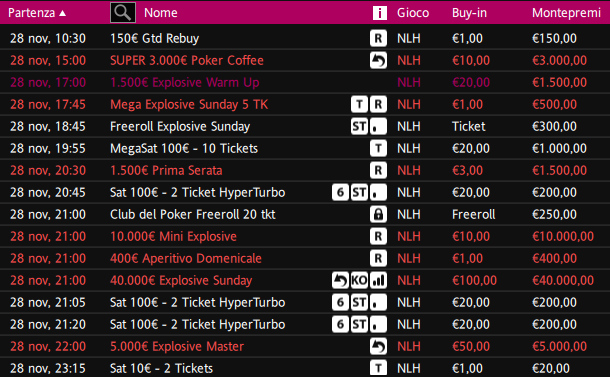
Task: Select Freeroll Explosive Sunday tournament
Action: coord(305,126)
